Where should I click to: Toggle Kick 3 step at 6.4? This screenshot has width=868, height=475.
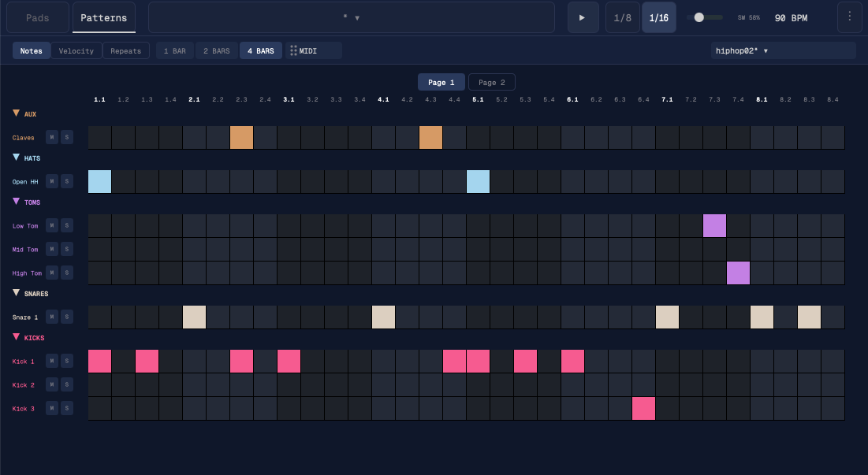(x=644, y=409)
